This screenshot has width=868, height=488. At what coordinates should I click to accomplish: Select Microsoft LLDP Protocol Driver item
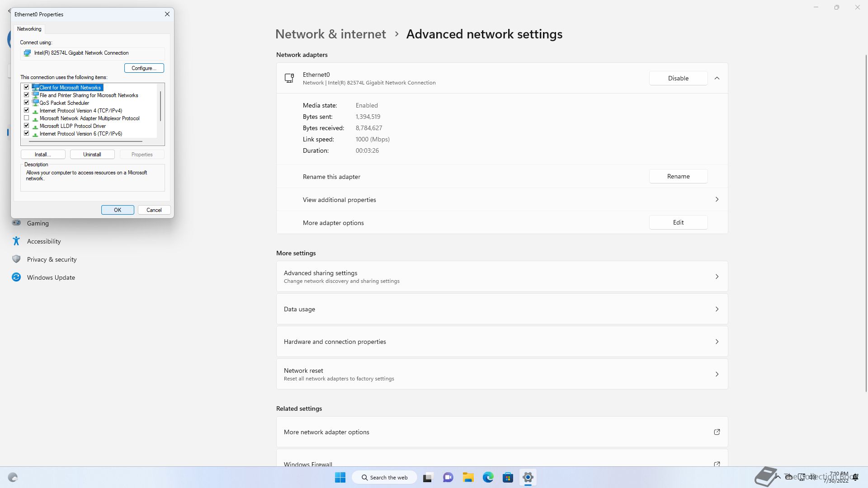73,126
